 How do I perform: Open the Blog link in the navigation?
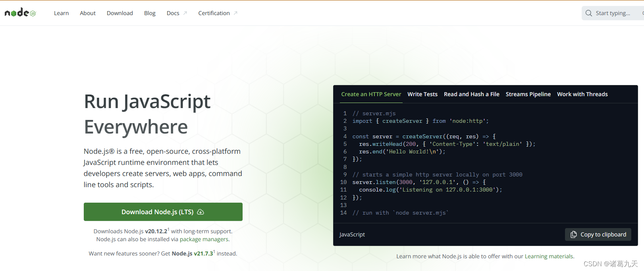(x=150, y=13)
